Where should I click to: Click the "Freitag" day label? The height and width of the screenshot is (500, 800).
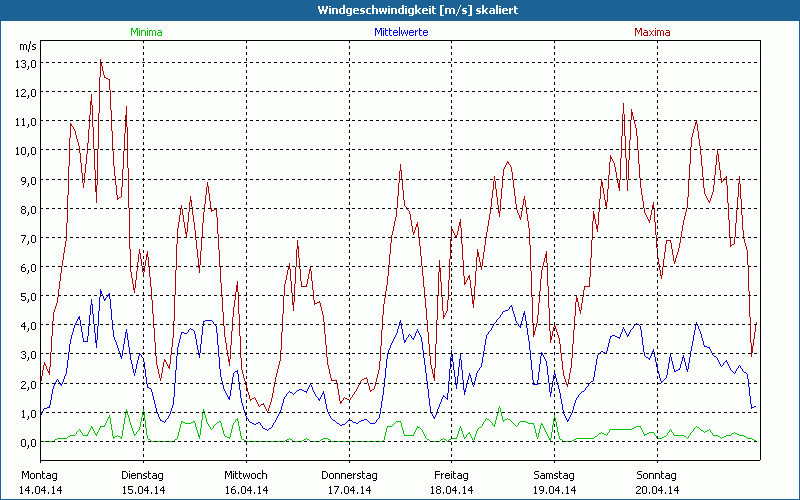coord(451,476)
